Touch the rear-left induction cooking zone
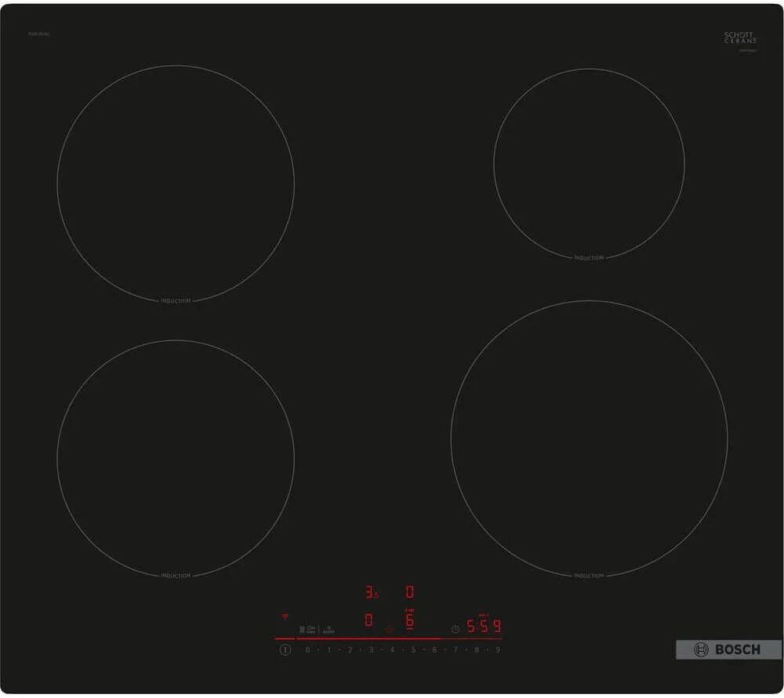Viewport: 784px width, 698px height. coord(176,183)
